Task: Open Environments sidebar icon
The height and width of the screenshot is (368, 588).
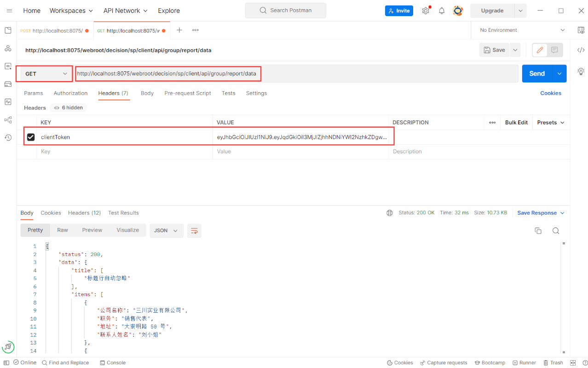Action: click(x=8, y=66)
